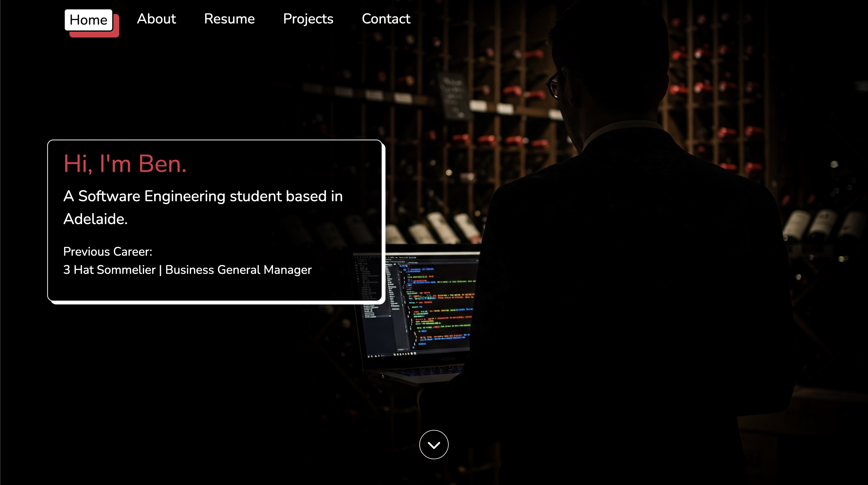The height and width of the screenshot is (485, 868).
Task: Click the white chevron at page bottom
Action: click(x=434, y=445)
